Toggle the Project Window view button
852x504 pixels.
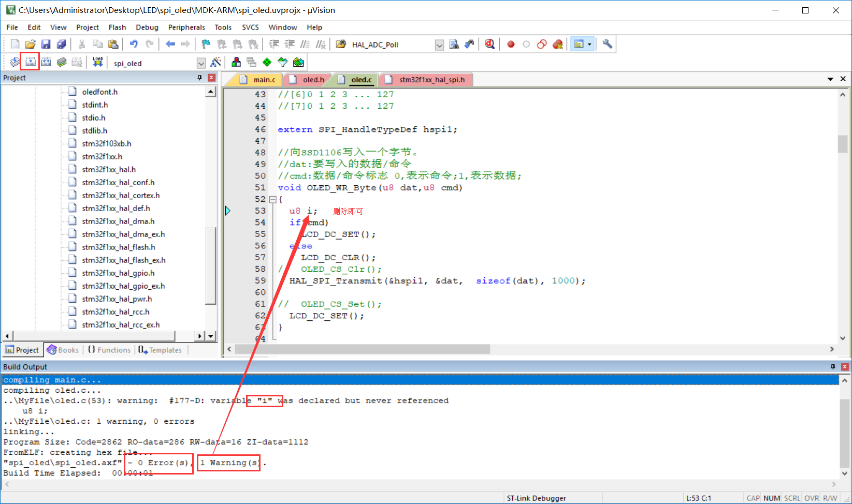(x=579, y=45)
